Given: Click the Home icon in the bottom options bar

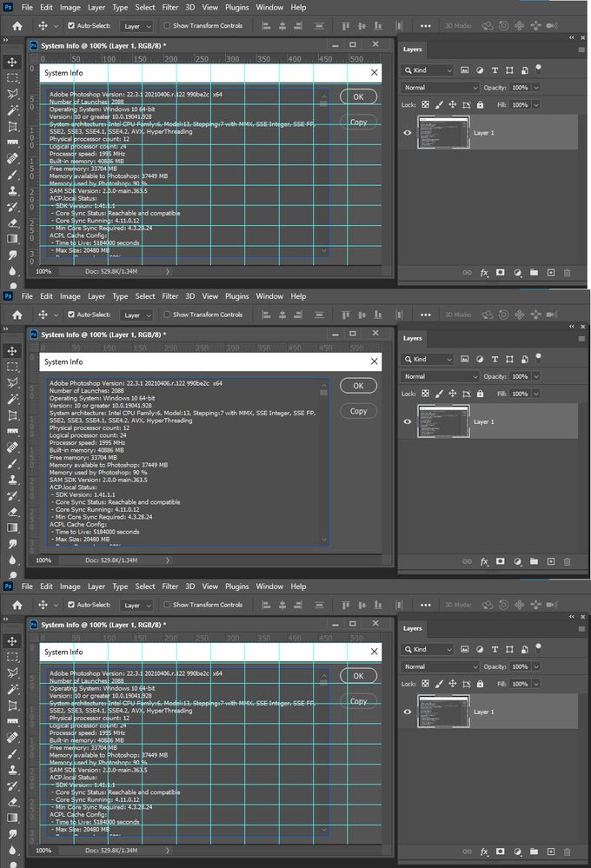Looking at the screenshot, I should [x=17, y=605].
